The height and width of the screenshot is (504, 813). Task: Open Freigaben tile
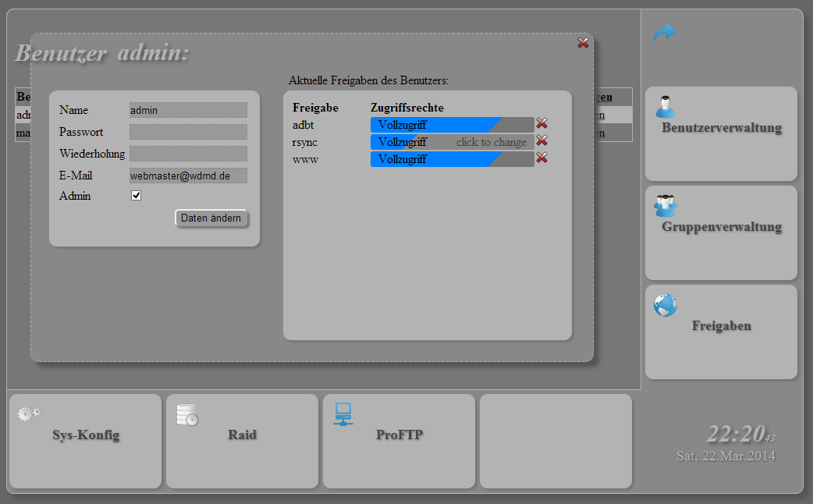coord(721,332)
